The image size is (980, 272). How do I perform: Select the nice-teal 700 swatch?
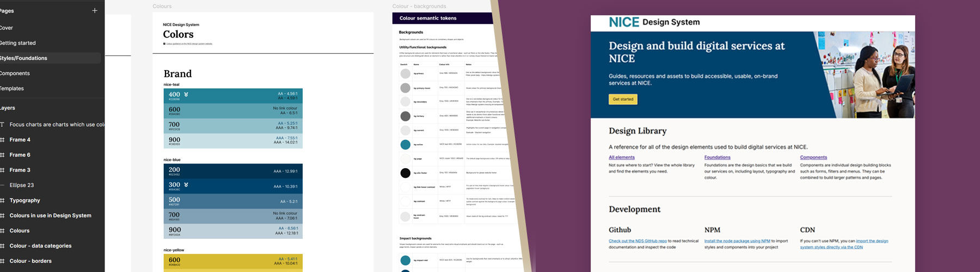coord(233,126)
